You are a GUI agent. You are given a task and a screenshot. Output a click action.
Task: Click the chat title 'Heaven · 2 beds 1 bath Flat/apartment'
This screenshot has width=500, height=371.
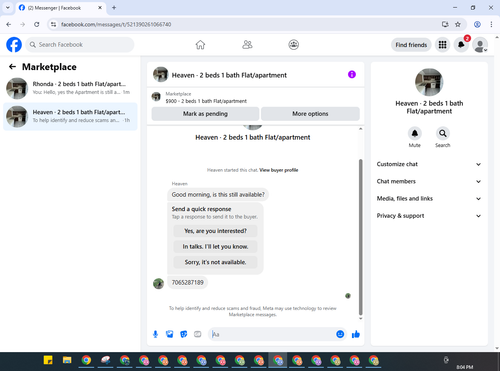coord(229,75)
